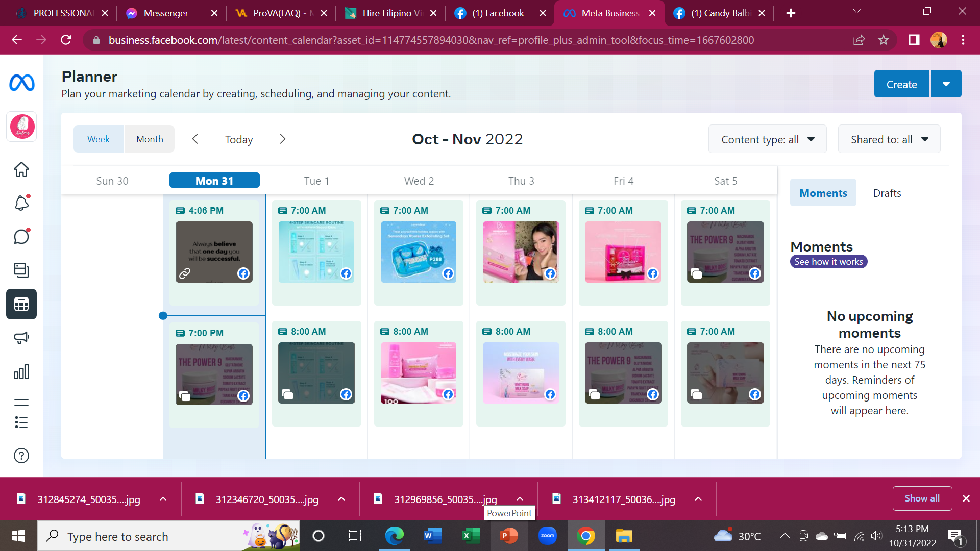Switch planner to Week view
The image size is (980, 551).
99,139
